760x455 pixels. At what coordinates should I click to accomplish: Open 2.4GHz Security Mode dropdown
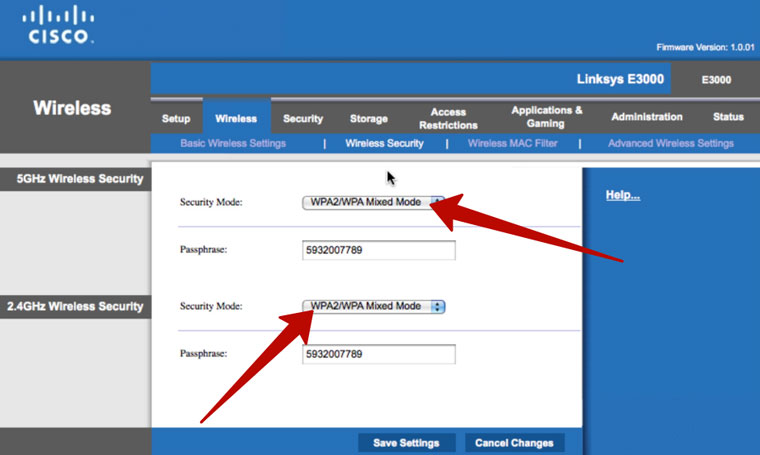373,306
